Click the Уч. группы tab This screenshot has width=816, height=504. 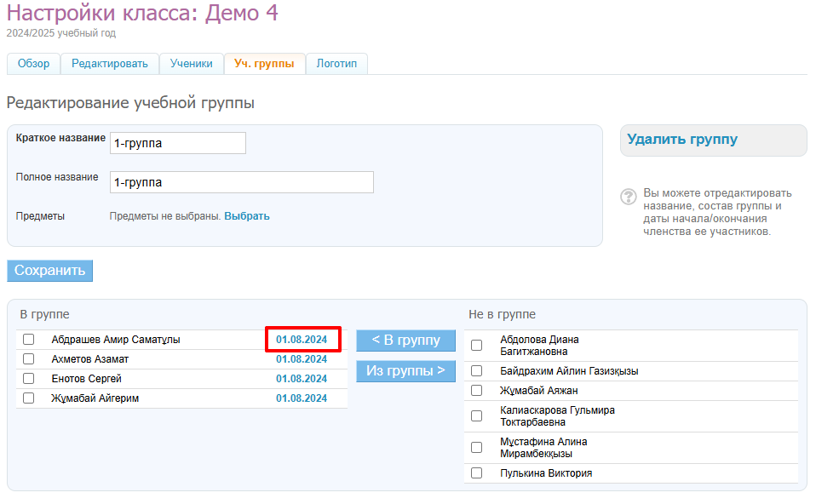click(x=264, y=64)
